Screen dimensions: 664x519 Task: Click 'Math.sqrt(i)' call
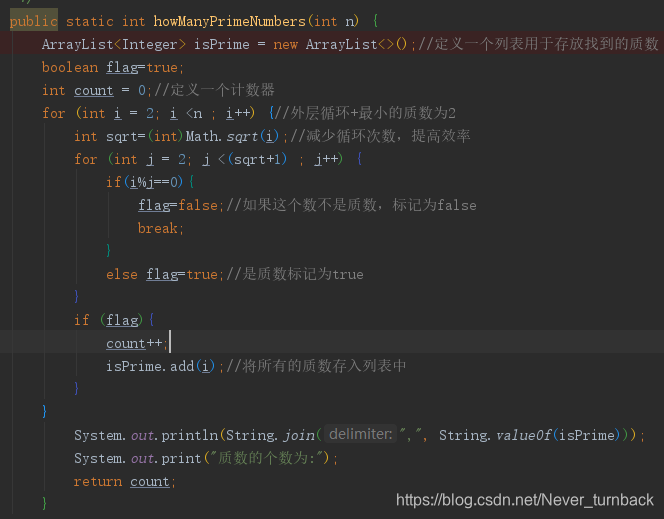(232, 136)
